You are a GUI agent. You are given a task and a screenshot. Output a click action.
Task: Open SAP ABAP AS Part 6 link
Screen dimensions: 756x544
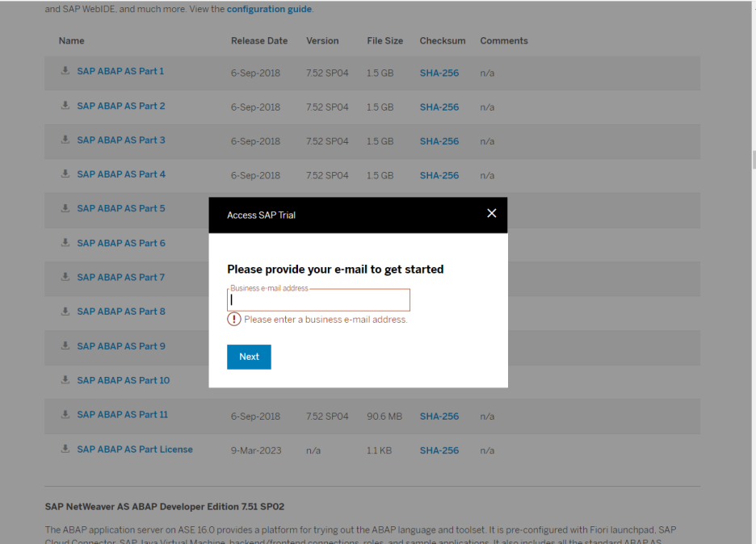121,243
